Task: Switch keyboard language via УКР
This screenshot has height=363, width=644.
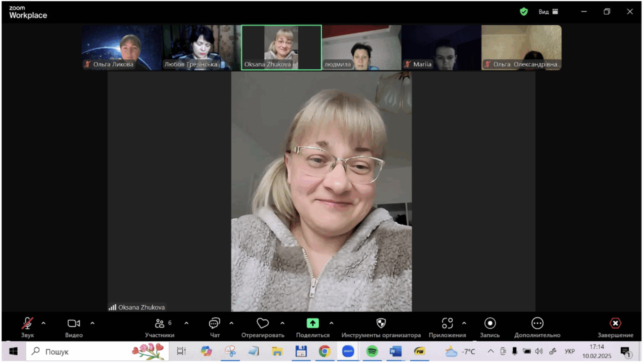Action: (x=570, y=351)
